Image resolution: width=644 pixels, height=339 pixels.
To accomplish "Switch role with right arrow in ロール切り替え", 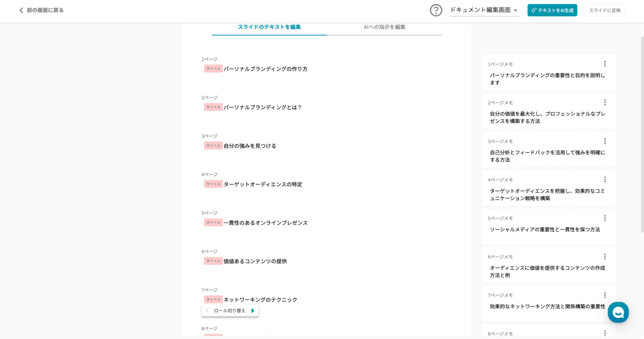I will click(253, 311).
